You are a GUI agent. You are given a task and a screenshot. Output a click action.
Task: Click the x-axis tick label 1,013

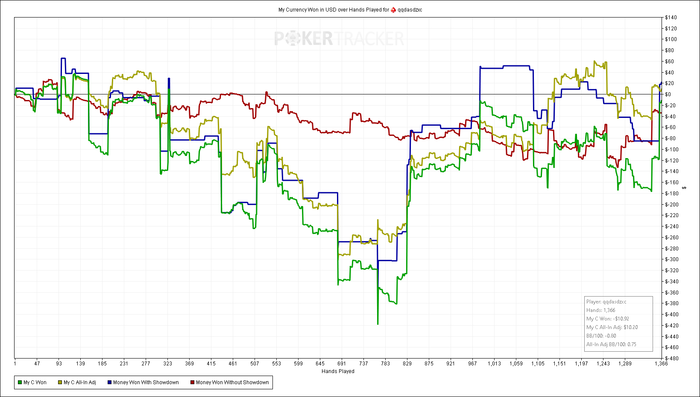pos(494,364)
